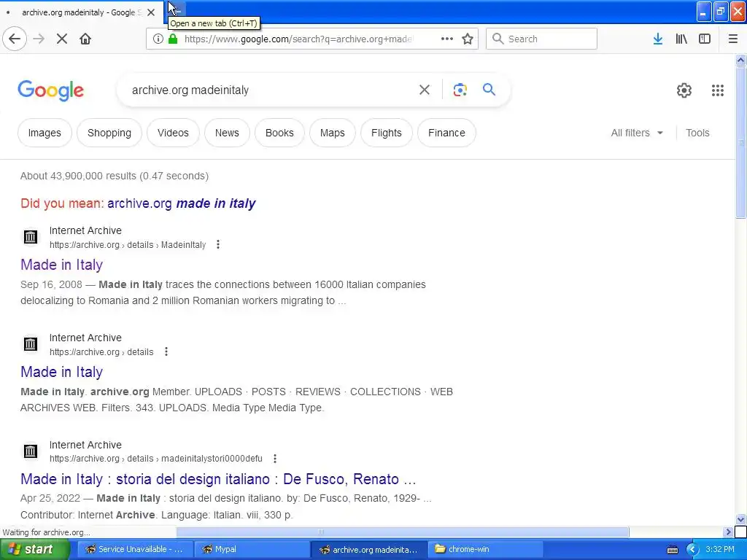Stop loading the page with X button
Viewport: 747px width, 560px height.
point(62,39)
